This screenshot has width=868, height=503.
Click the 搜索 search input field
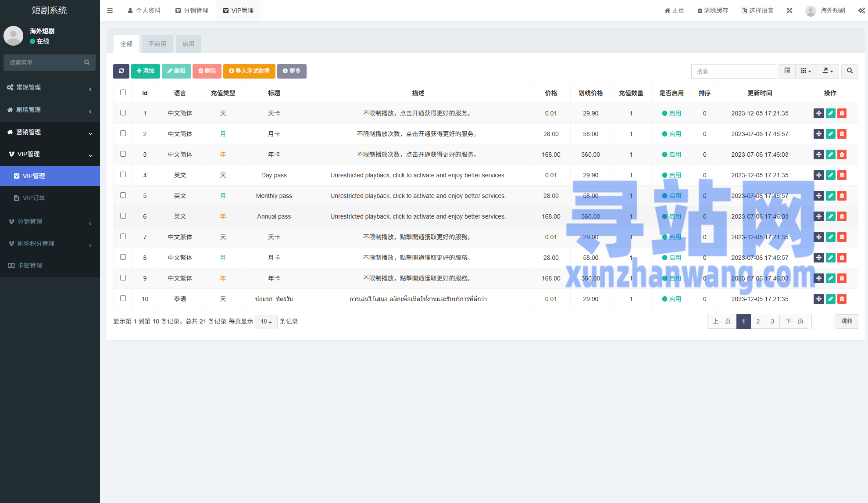(x=733, y=71)
